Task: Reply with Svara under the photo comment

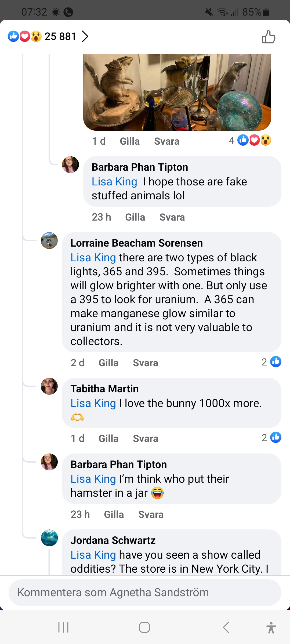Action: pyautogui.click(x=166, y=141)
